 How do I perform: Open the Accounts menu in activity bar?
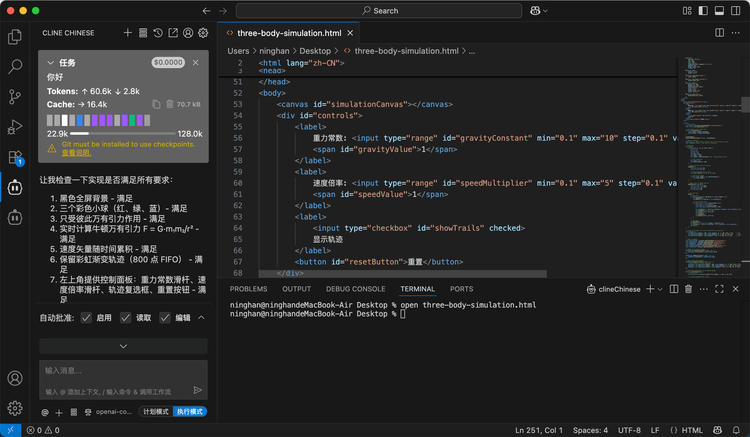pyautogui.click(x=15, y=378)
